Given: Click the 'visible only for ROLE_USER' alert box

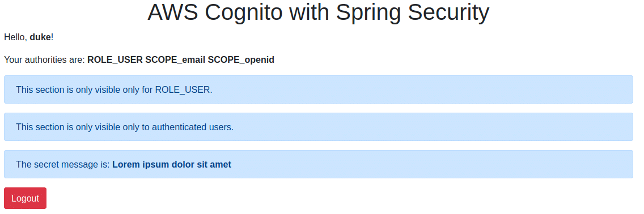Looking at the screenshot, I should [318, 89].
